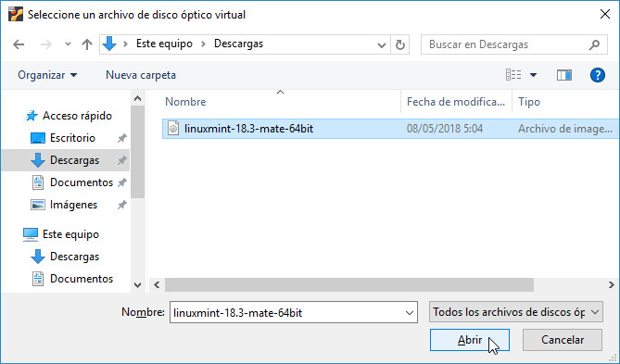Click the Nombre filename input field
Image resolution: width=620 pixels, height=364 pixels.
[294, 312]
